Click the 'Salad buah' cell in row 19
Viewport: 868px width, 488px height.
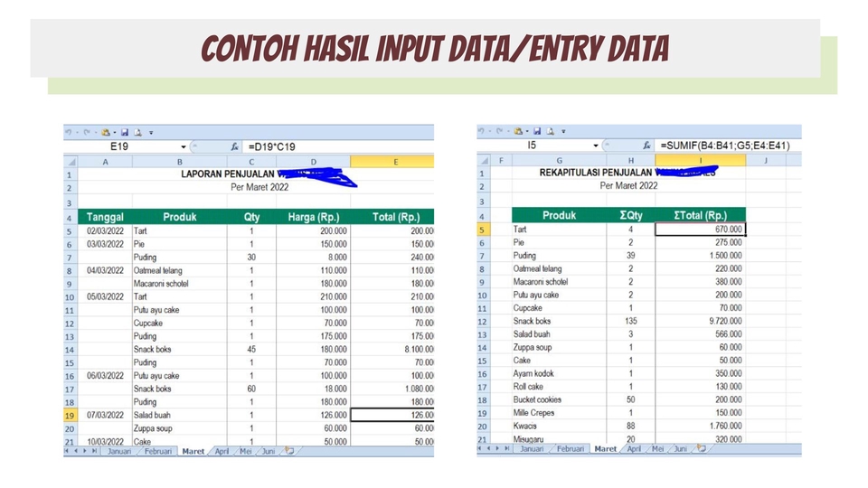(x=179, y=416)
